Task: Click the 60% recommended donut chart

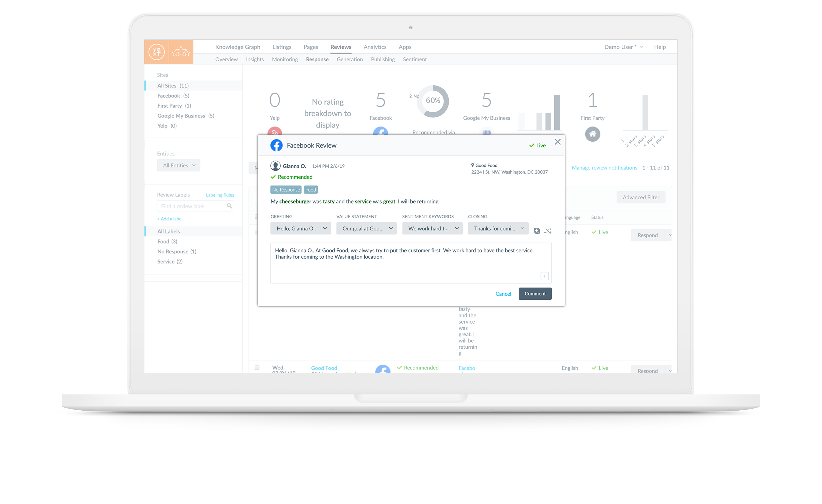Action: pyautogui.click(x=433, y=101)
